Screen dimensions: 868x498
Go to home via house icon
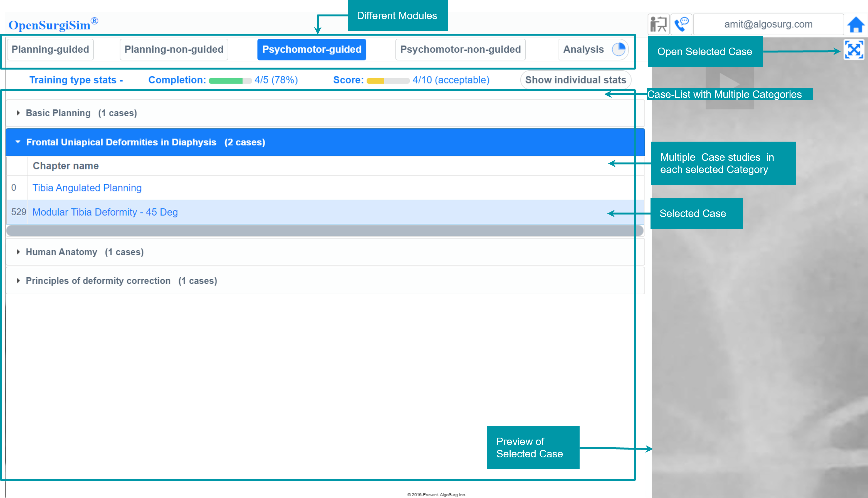(x=855, y=25)
